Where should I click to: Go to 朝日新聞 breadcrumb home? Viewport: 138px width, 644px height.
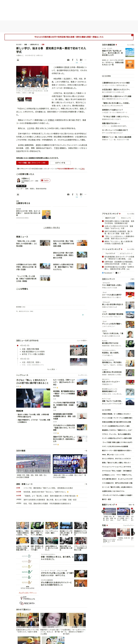coord(19,45)
